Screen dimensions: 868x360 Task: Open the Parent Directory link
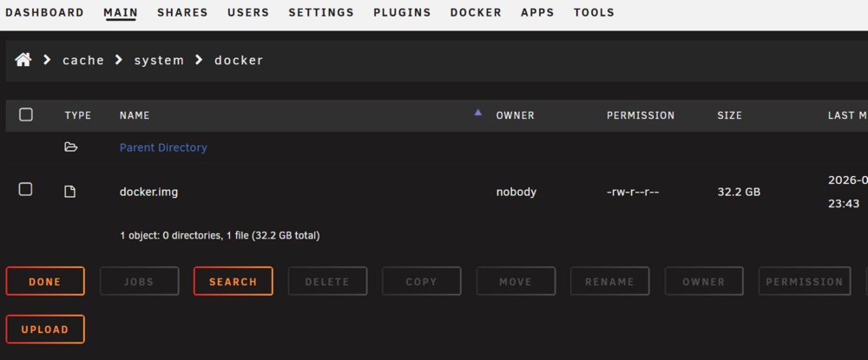click(x=163, y=147)
